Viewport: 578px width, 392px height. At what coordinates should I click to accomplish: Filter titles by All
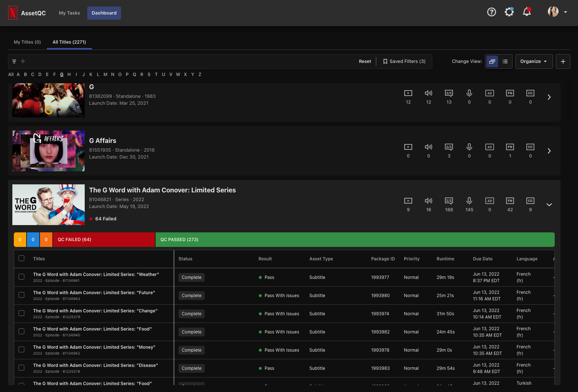click(11, 75)
